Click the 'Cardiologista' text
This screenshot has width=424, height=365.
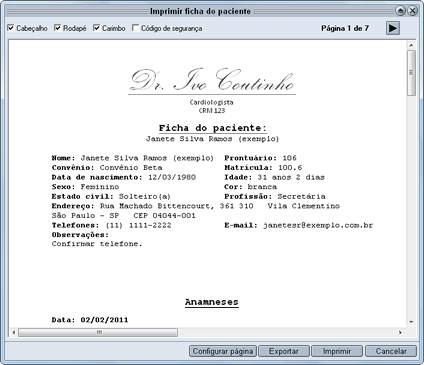coord(212,102)
